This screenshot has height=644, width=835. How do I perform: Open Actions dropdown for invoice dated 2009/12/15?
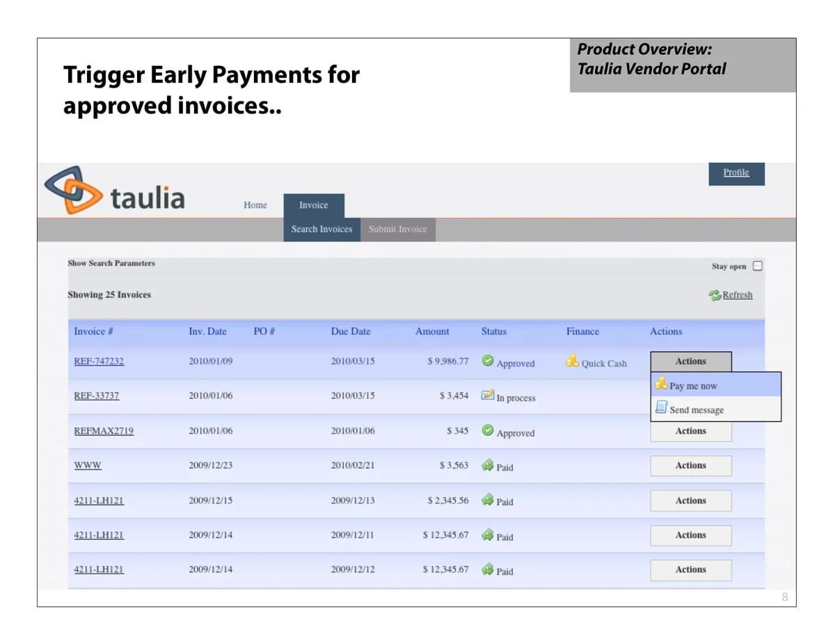coord(691,501)
